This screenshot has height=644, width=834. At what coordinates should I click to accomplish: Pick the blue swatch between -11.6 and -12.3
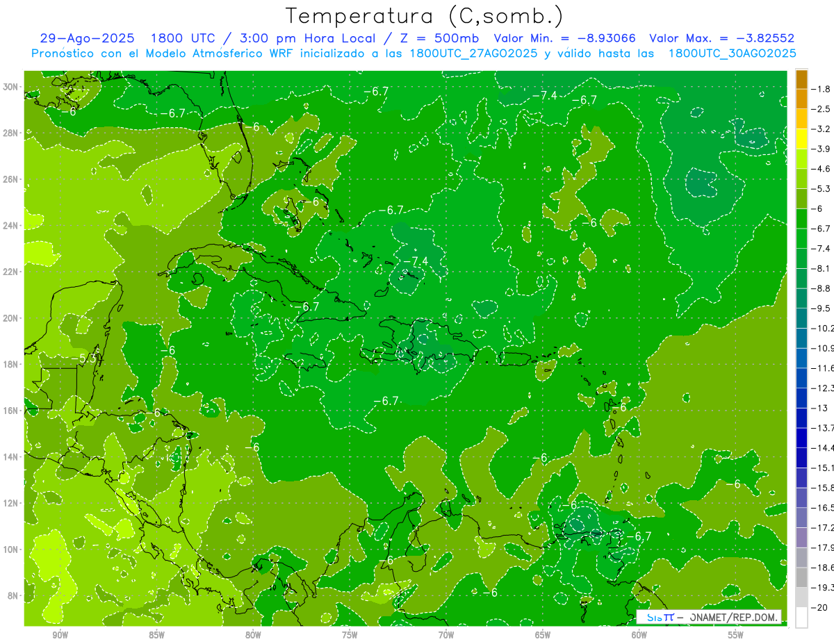[801, 378]
